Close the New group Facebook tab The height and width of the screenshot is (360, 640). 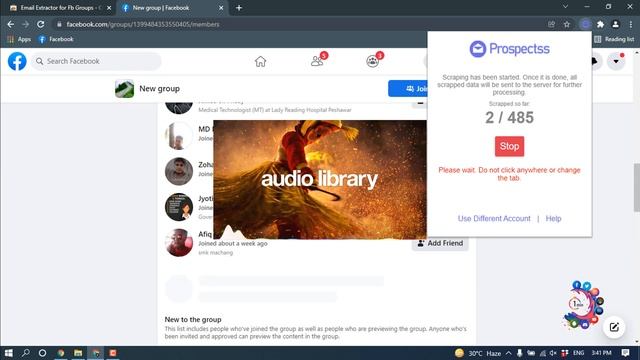click(x=221, y=8)
